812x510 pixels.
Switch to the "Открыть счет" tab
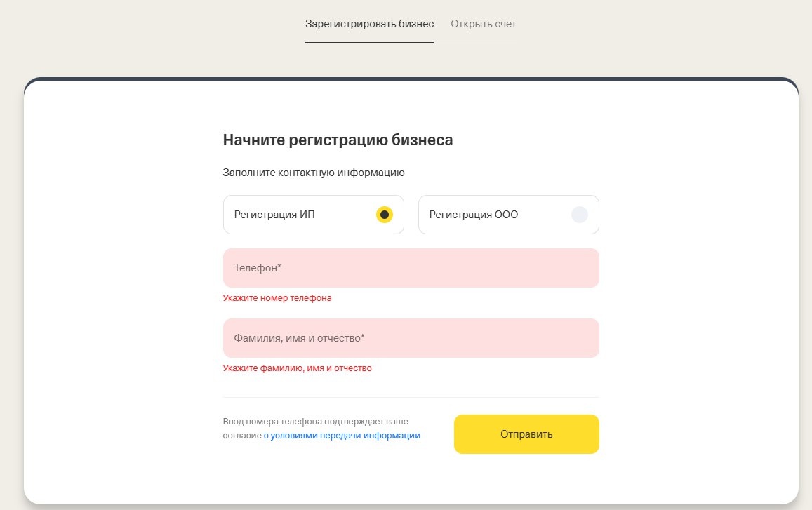(x=483, y=24)
